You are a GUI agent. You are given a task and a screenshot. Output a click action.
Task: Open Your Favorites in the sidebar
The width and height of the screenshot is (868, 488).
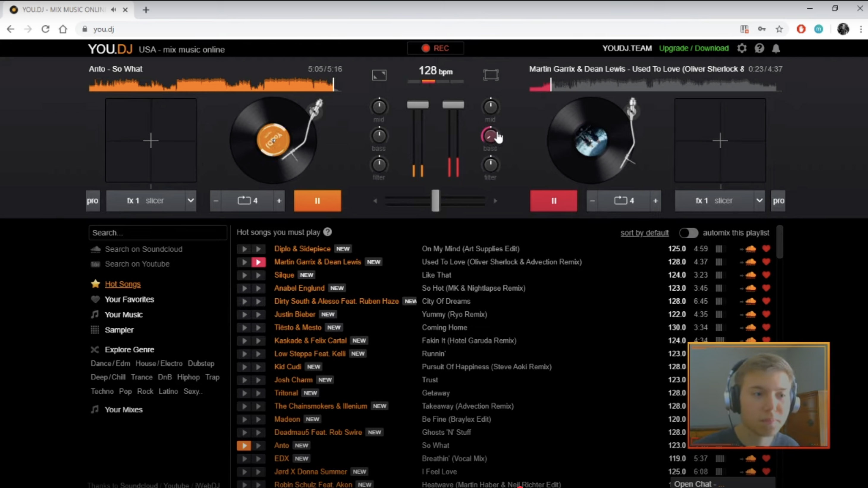[129, 299]
